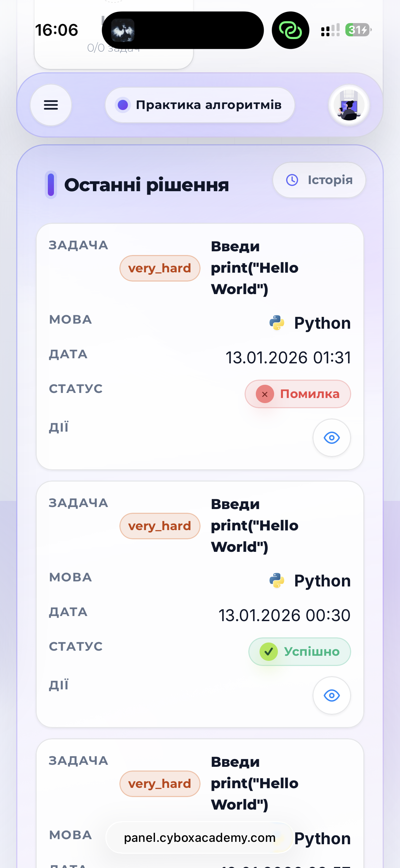Screen dimensions: 400x868
Task: View the 01:31 failed solution details
Action: click(331, 438)
